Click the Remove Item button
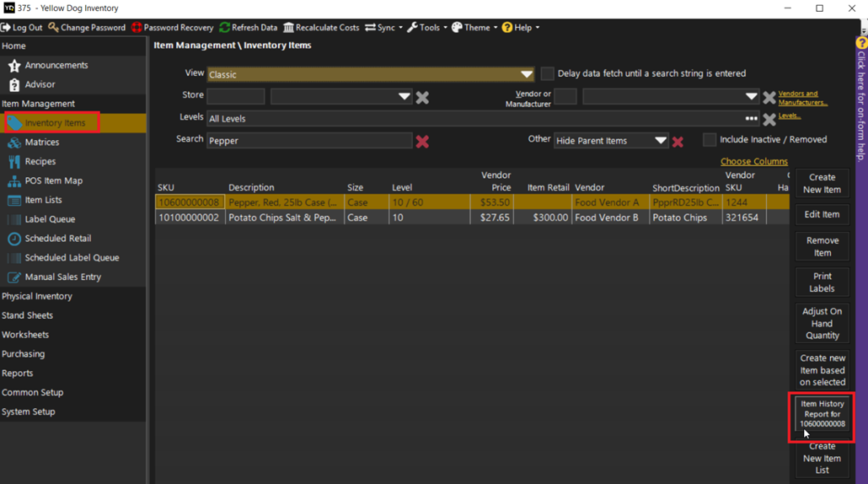Viewport: 868px width, 484px height. [x=822, y=246]
